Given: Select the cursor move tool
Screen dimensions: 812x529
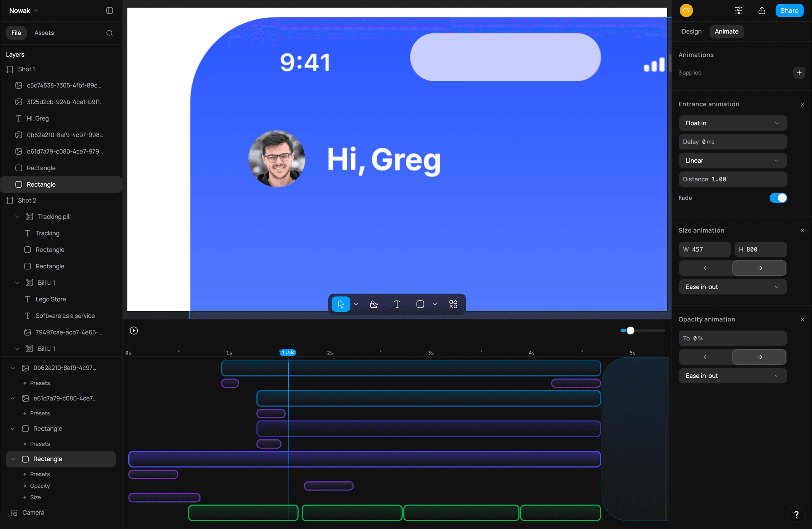Looking at the screenshot, I should 340,304.
